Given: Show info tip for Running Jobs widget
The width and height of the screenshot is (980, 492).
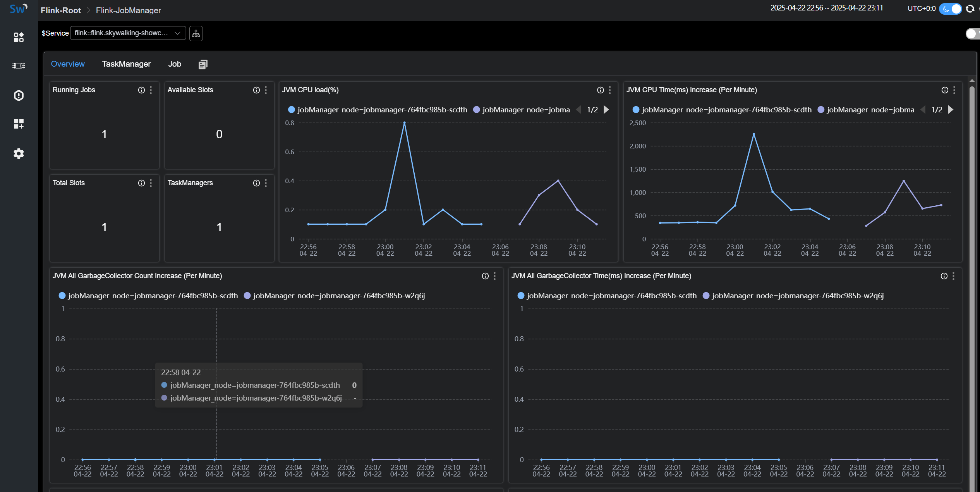Looking at the screenshot, I should click(x=141, y=90).
